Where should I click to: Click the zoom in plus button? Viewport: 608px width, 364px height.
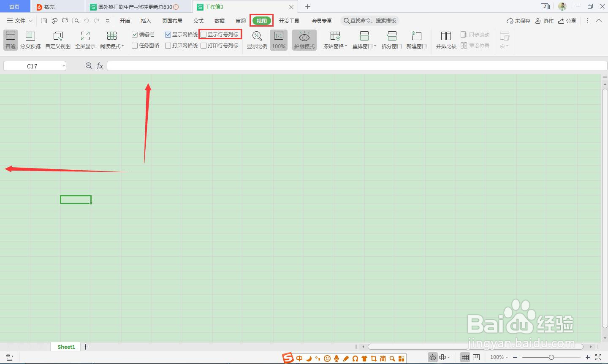point(588,357)
